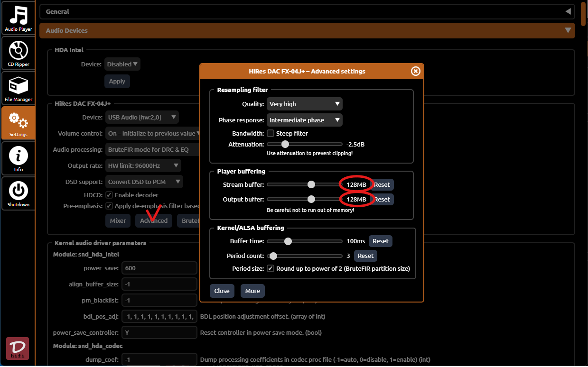
Task: Click the Shutdown power icon
Action: click(18, 193)
